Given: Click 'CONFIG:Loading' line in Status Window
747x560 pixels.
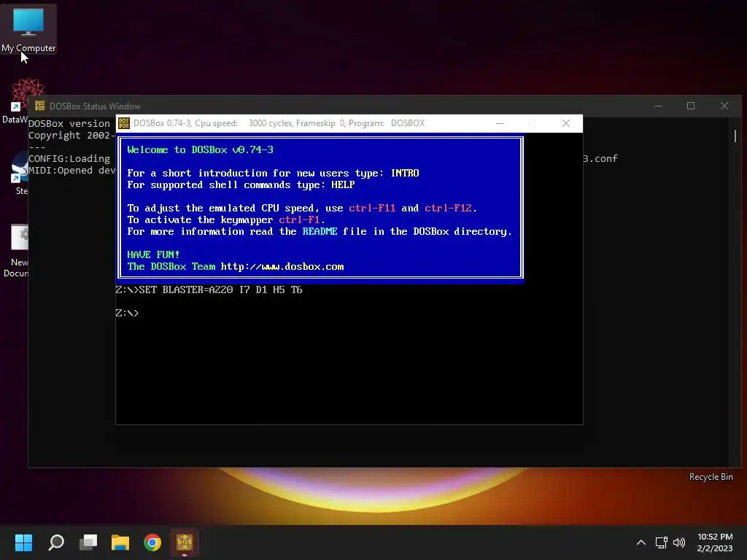Looking at the screenshot, I should tap(69, 158).
